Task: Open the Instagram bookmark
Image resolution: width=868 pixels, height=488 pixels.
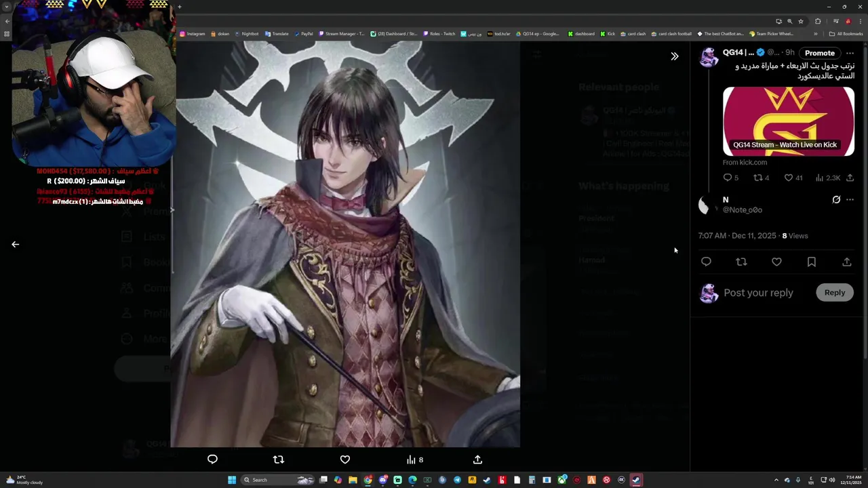Action: (192, 34)
